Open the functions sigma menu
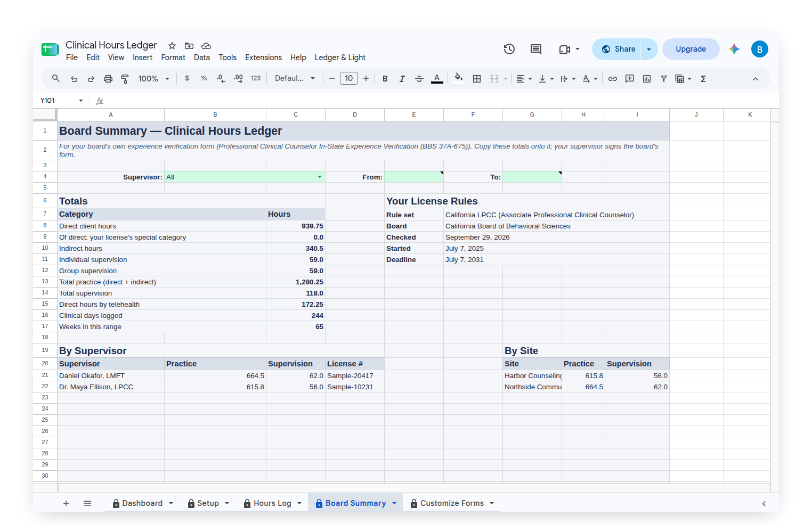 pyautogui.click(x=703, y=79)
